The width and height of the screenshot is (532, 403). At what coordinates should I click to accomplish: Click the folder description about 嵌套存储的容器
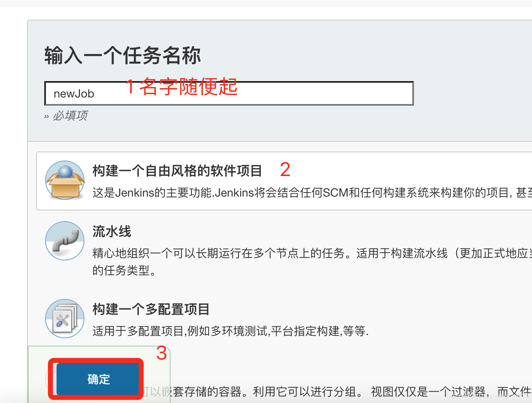click(x=336, y=392)
